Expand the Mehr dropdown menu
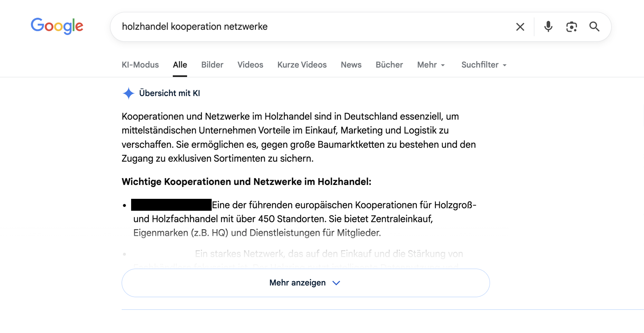The image size is (644, 333). 431,65
